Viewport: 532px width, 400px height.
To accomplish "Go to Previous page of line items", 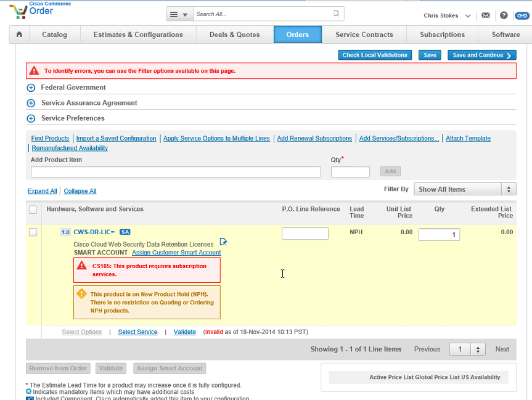I will coord(427,349).
